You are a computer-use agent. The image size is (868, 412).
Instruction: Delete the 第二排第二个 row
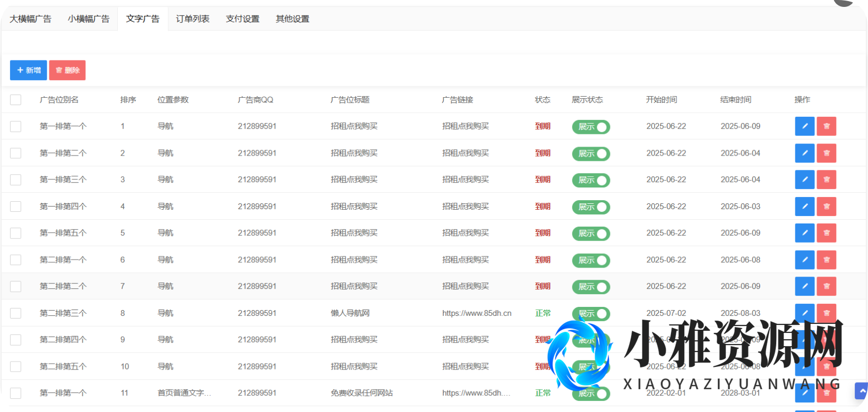pyautogui.click(x=826, y=286)
